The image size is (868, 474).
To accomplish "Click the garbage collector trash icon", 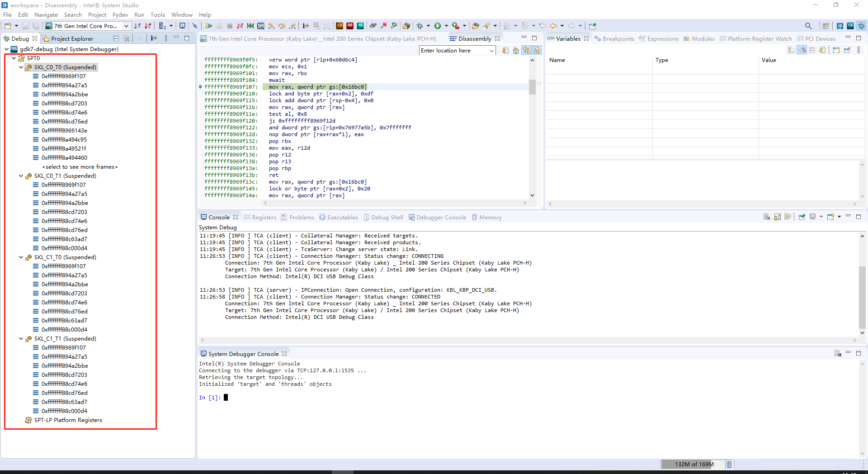I will point(729,465).
